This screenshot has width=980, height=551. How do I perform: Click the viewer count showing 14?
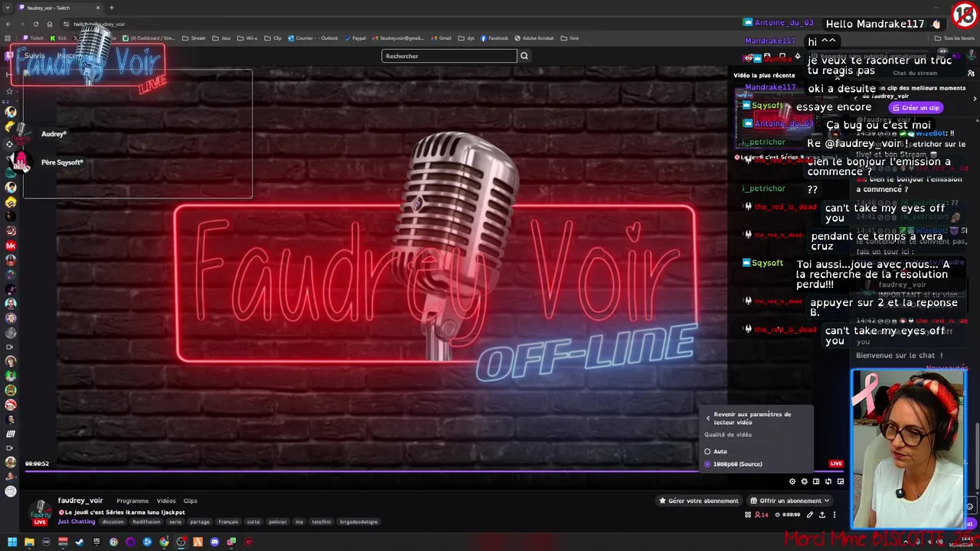tap(763, 515)
